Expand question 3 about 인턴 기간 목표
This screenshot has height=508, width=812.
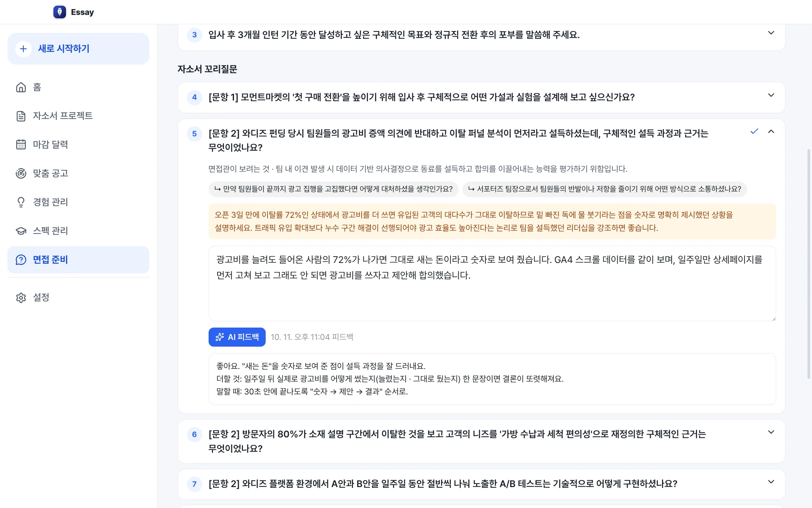coord(771,33)
